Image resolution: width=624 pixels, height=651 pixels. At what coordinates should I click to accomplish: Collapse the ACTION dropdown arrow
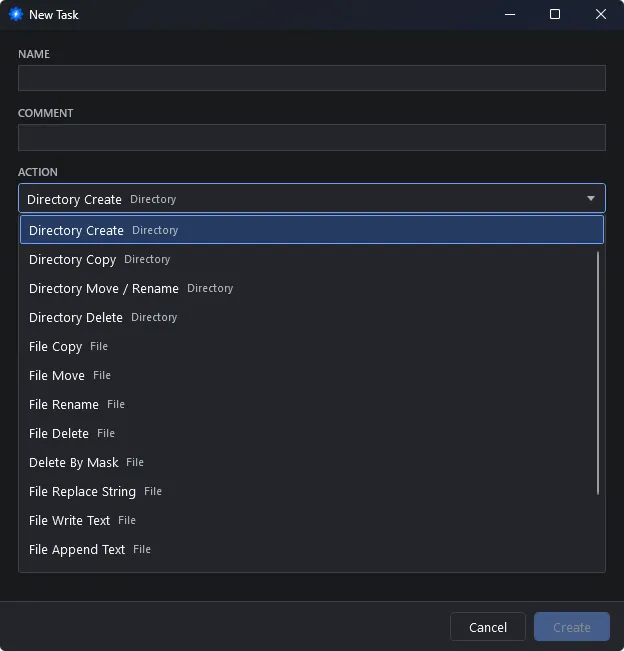click(x=591, y=198)
